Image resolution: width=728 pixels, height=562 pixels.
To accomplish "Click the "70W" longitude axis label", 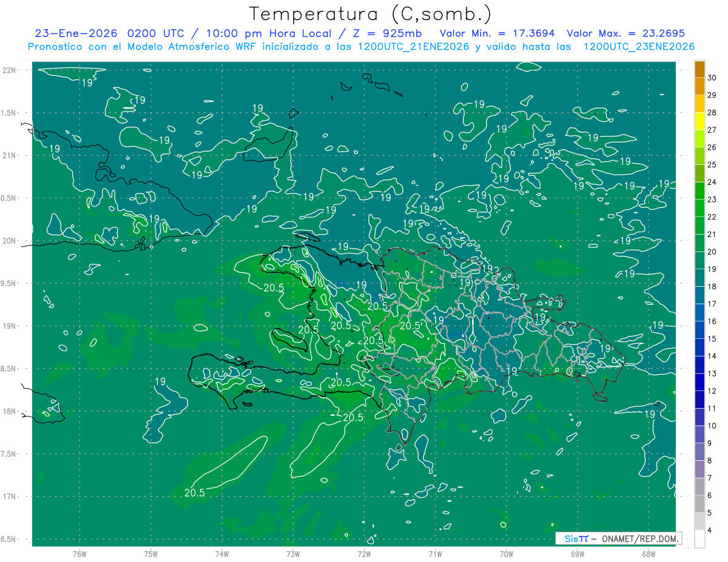I will click(507, 554).
